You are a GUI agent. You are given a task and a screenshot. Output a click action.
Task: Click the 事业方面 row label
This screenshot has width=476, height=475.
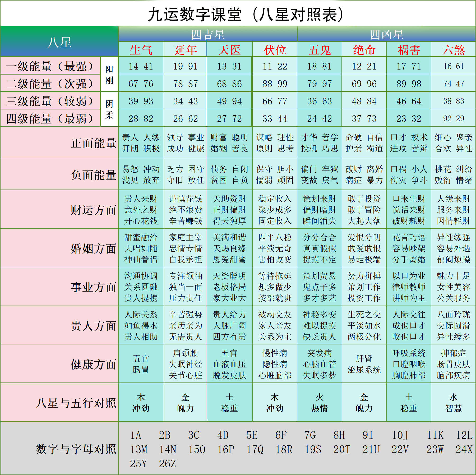[x=59, y=287]
